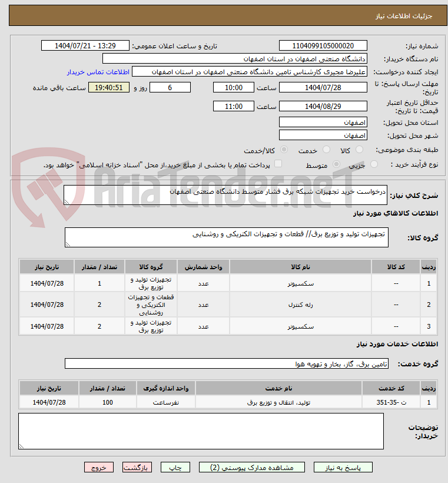Click the response deadline date 1404/07/28 field
Screen dimensions: 448x483
(x=323, y=87)
